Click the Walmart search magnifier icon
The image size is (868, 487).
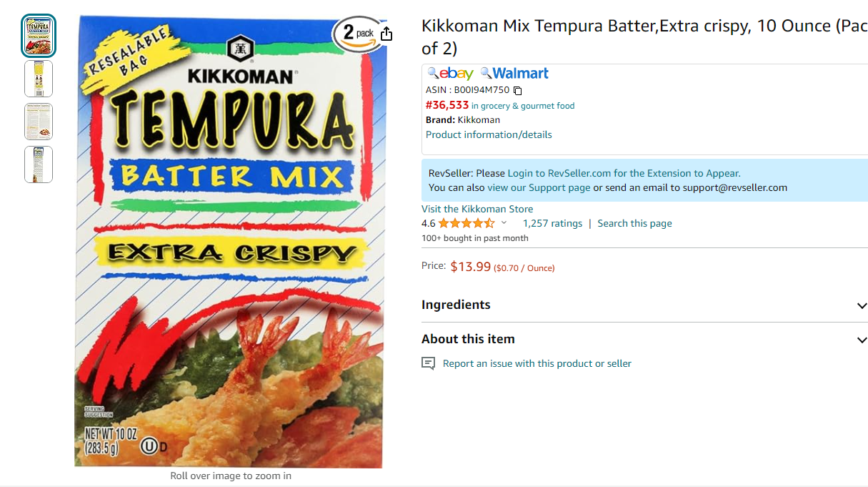(x=486, y=73)
